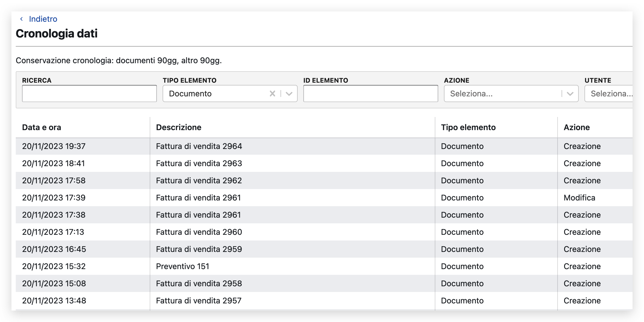The height and width of the screenshot is (322, 644).
Task: Click row dated 20/11/2023 18:41
Action: (54, 163)
